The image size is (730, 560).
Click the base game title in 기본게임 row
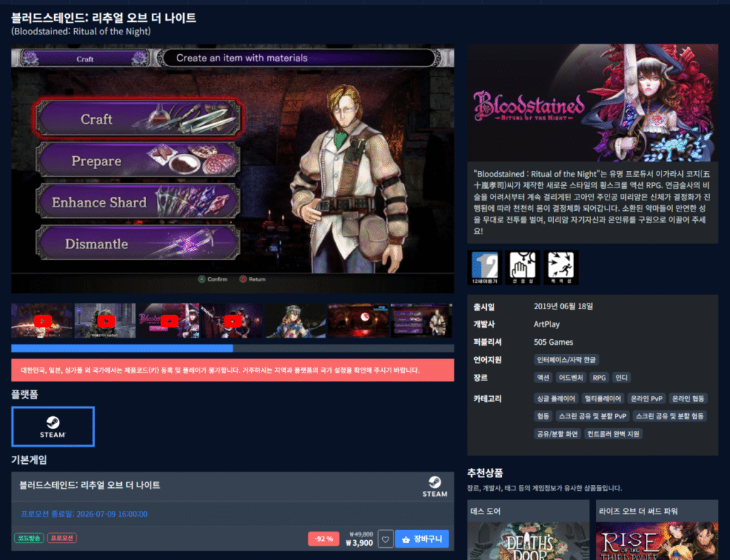coord(89,485)
